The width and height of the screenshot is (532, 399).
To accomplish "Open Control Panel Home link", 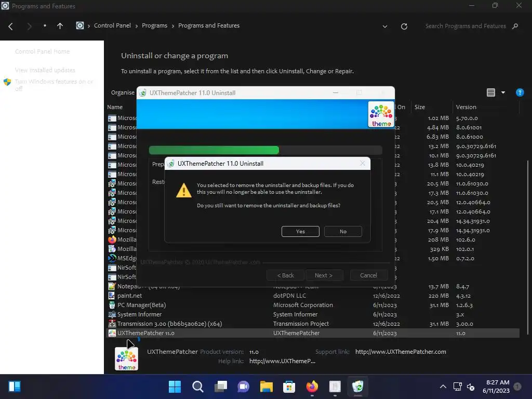I will [43, 51].
